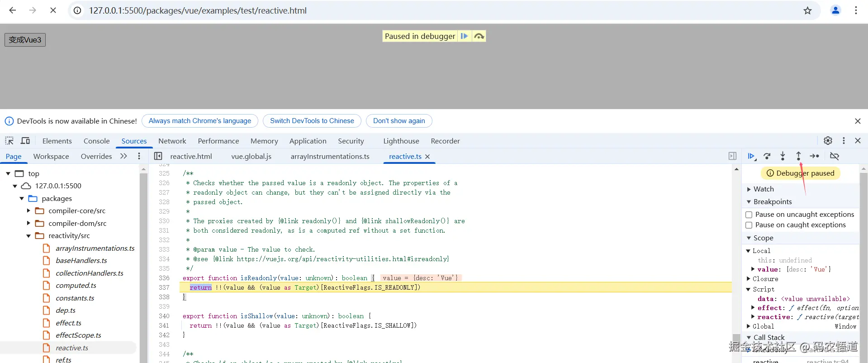Resume script execution in debugger toolbar
This screenshot has width=868, height=363.
coord(751,156)
